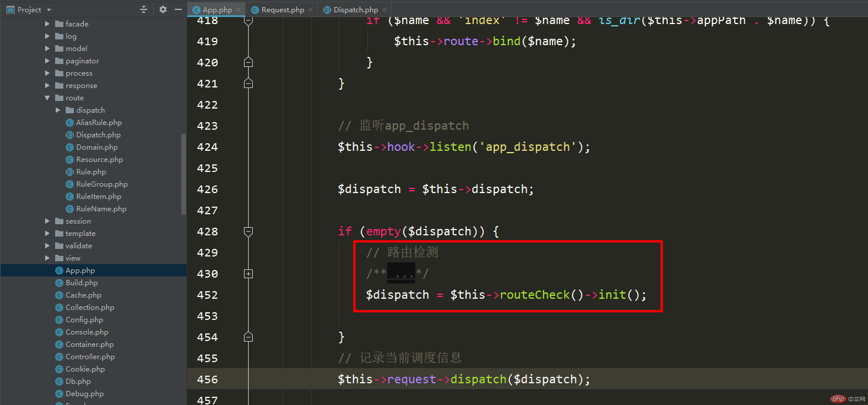Select Db.php file icon
Viewport: 868px width, 405px height.
click(59, 382)
